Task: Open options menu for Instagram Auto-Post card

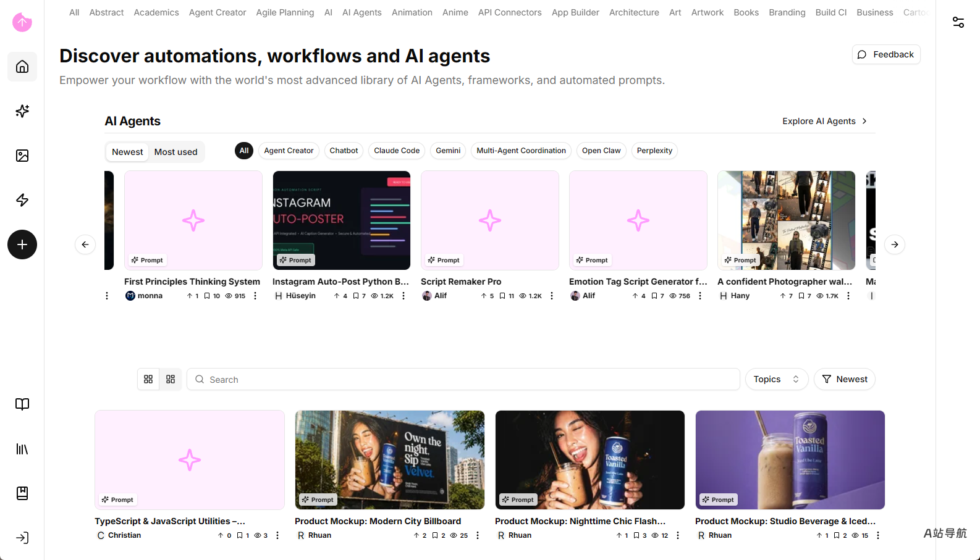Action: (x=403, y=296)
